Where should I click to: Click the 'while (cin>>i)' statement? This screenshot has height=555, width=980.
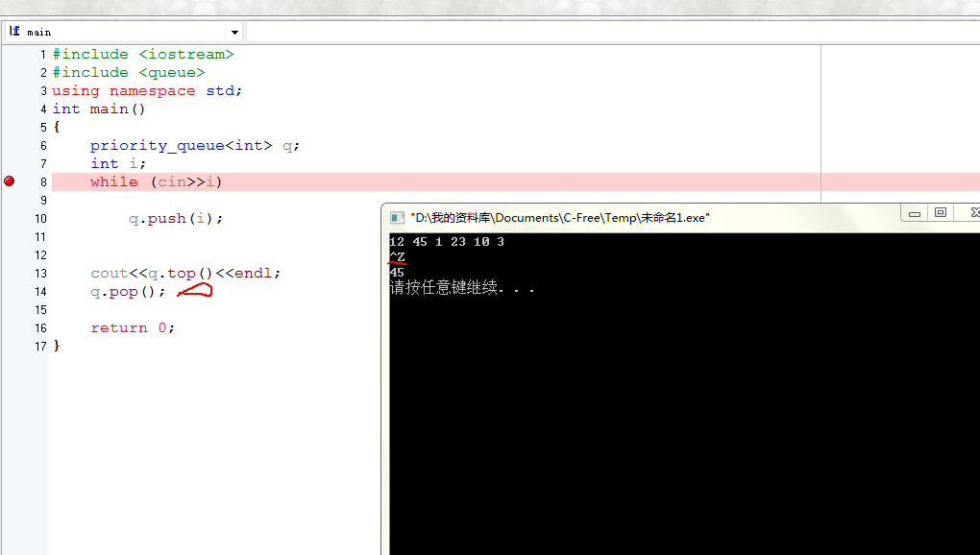point(157,181)
